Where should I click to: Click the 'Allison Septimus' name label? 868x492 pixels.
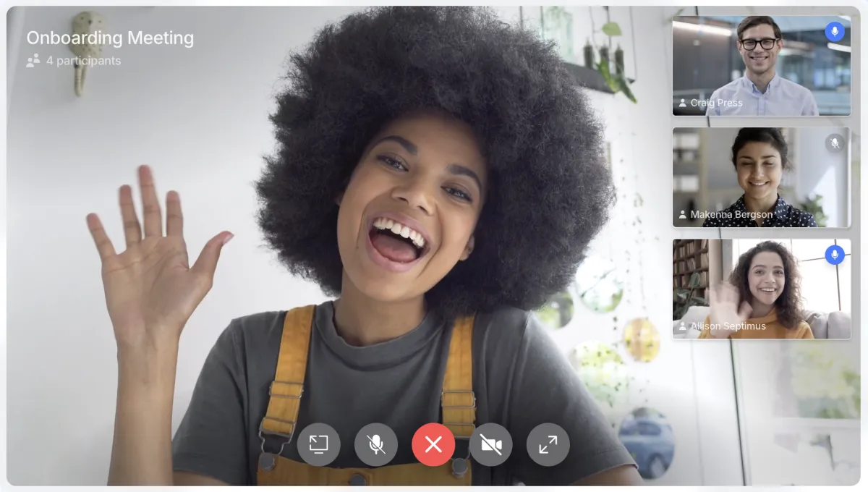tap(728, 326)
